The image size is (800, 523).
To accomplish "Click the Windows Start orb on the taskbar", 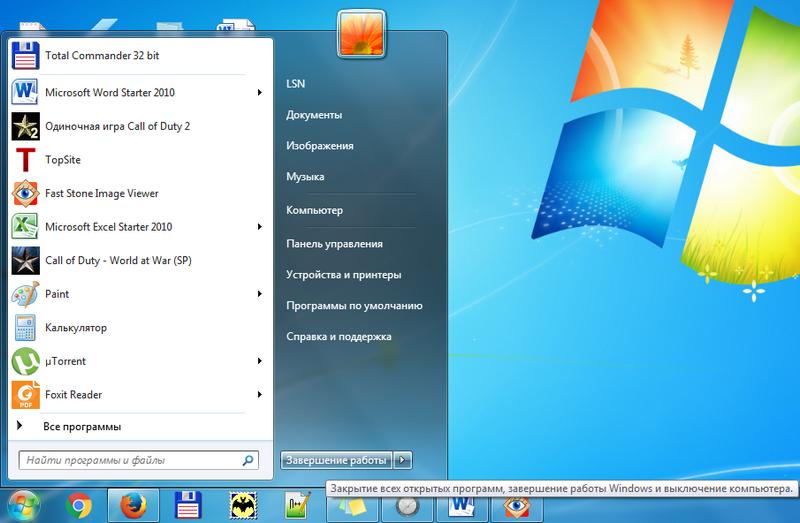I will [23, 506].
